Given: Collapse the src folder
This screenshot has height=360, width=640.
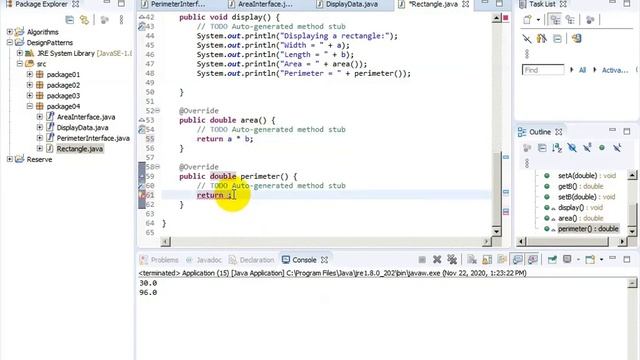Looking at the screenshot, I should click(20, 63).
